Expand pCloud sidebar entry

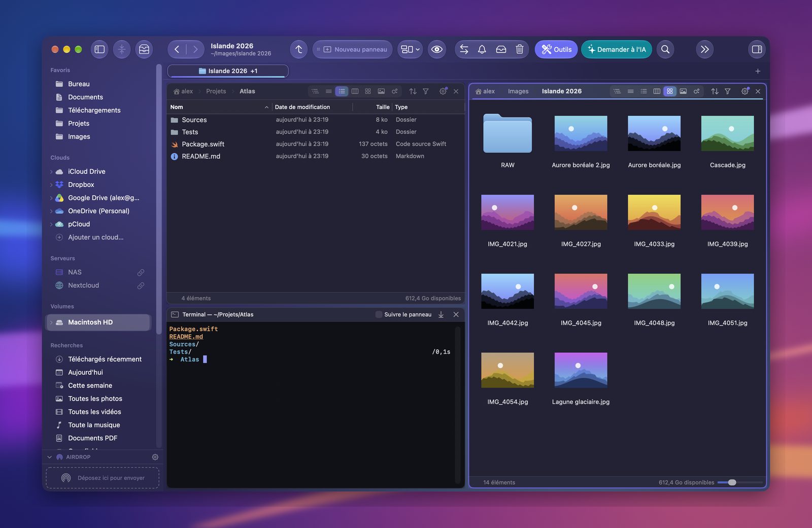click(x=51, y=224)
